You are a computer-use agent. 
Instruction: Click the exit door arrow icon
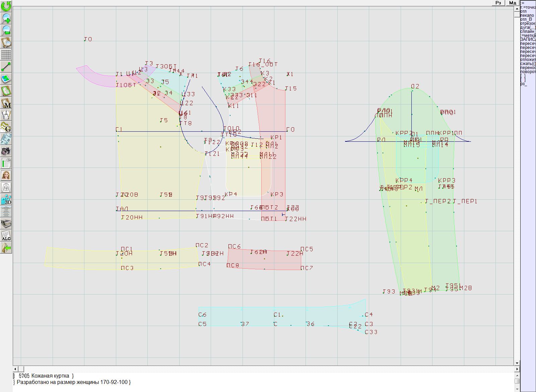tap(6, 248)
